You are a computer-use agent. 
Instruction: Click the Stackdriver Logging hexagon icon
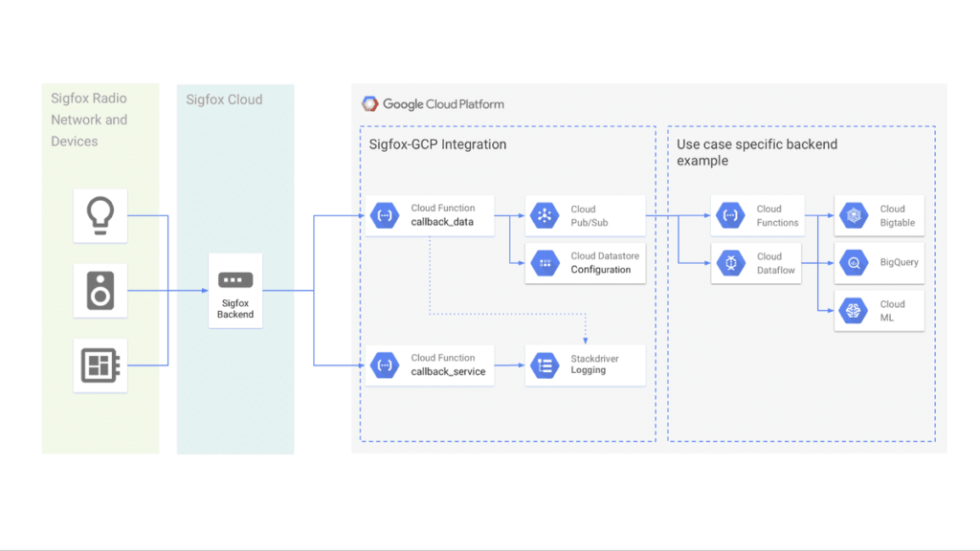click(545, 364)
